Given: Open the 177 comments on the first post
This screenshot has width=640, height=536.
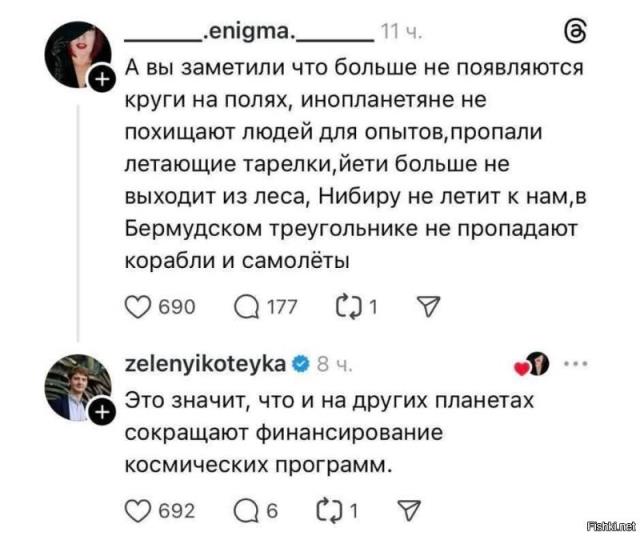Looking at the screenshot, I should pos(246,307).
